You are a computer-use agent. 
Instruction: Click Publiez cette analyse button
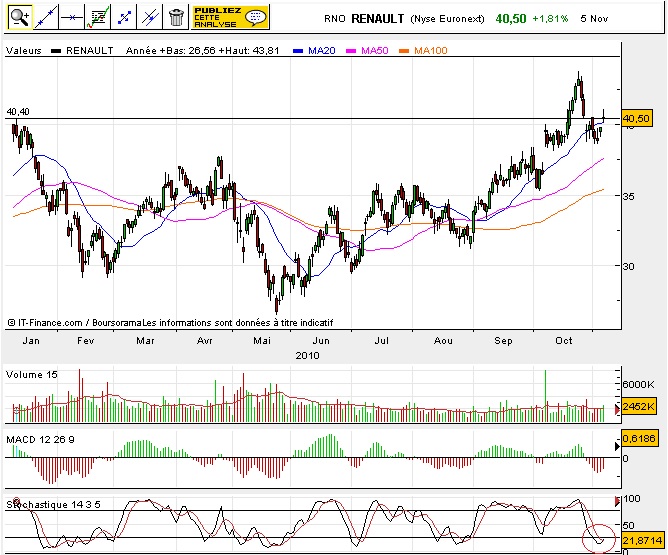[x=230, y=17]
